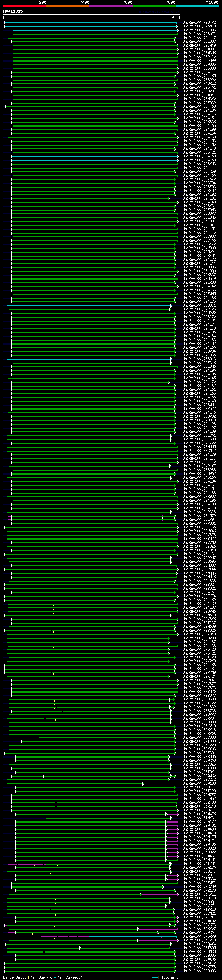Select hit UniRef100_Q94L70

199,382
